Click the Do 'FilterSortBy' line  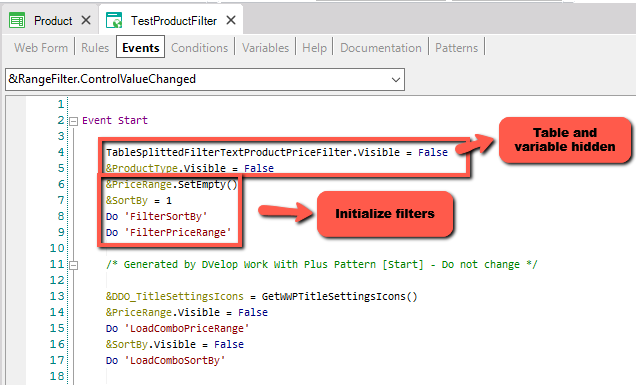(157, 216)
